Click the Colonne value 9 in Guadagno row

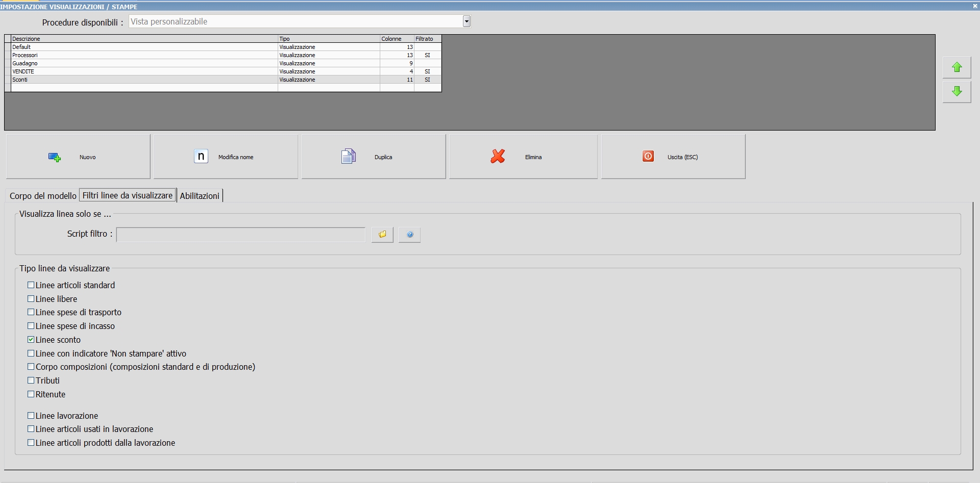(x=397, y=63)
